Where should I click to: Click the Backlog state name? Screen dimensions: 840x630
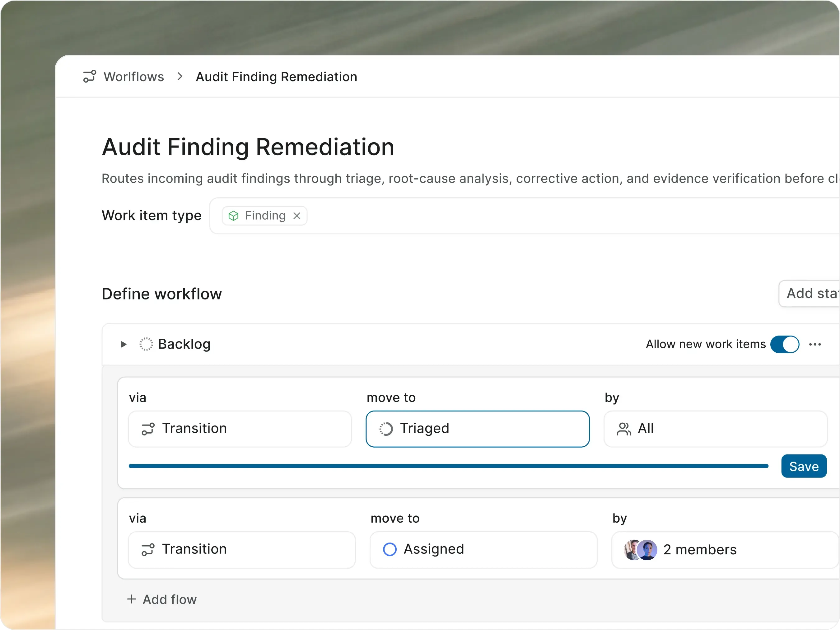click(184, 344)
